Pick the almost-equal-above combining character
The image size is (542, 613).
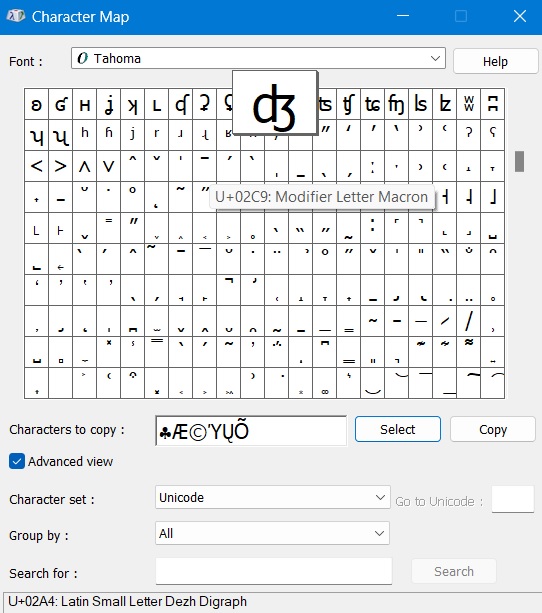(x=468, y=352)
